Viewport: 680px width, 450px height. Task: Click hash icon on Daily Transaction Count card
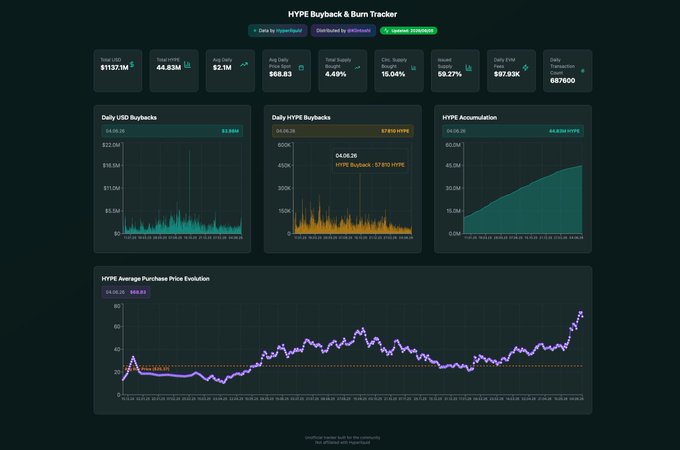(582, 71)
